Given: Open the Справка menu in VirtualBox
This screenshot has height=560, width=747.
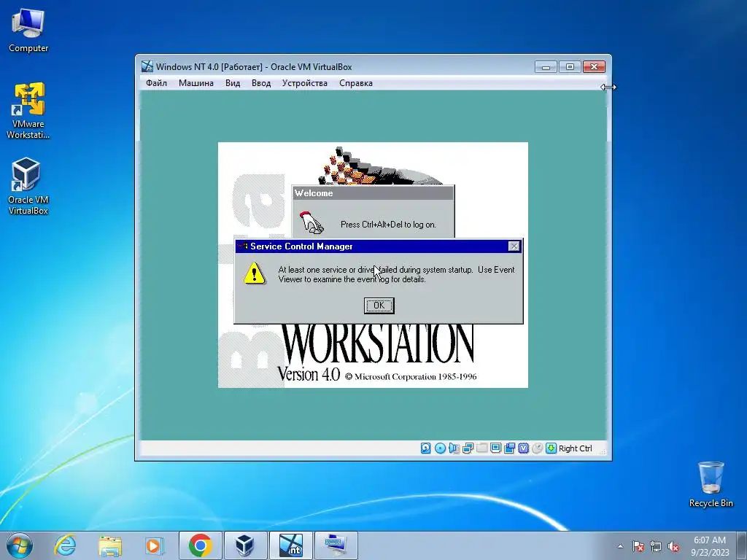Looking at the screenshot, I should 356,83.
